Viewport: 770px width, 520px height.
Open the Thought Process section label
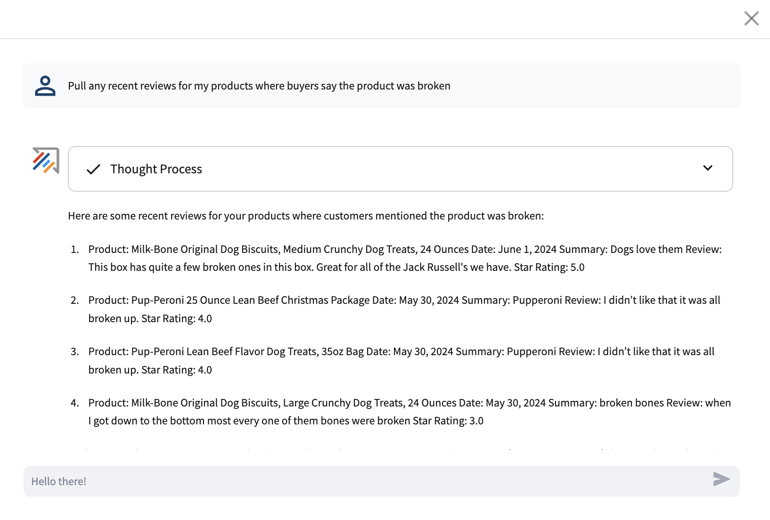click(x=156, y=169)
